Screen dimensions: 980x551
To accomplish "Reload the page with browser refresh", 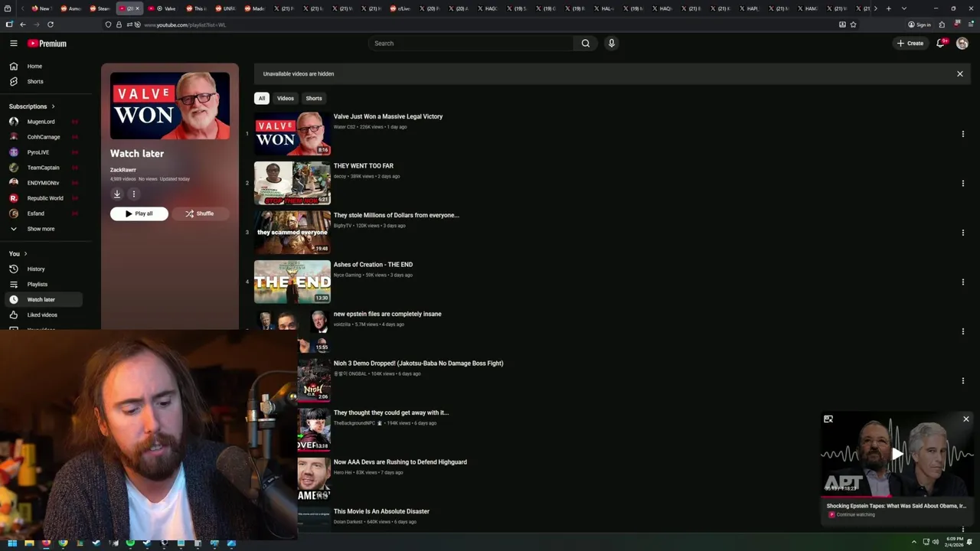I will click(x=51, y=24).
